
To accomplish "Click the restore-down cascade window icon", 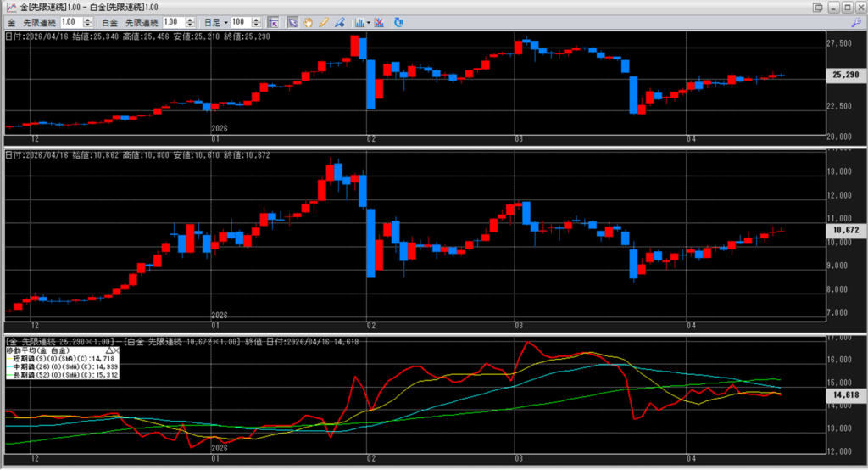I will 818,7.
